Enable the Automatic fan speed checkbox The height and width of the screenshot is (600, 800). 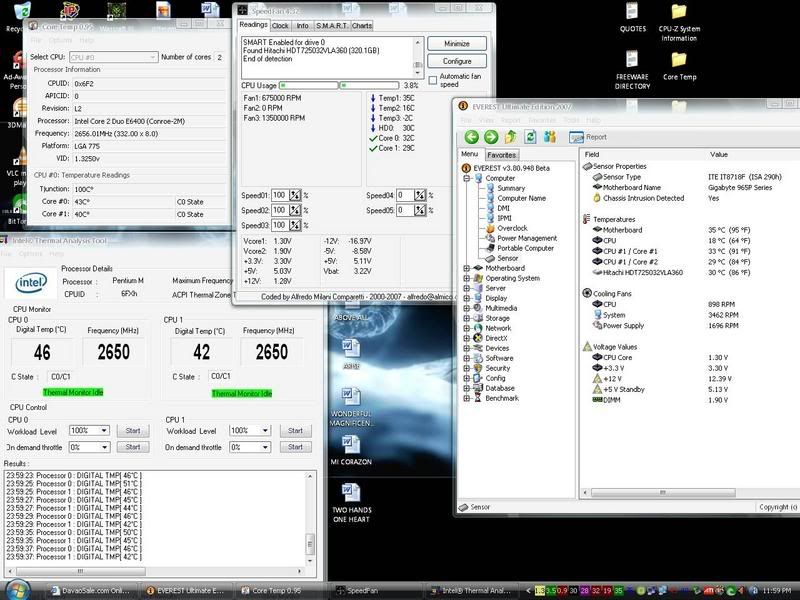tap(432, 78)
